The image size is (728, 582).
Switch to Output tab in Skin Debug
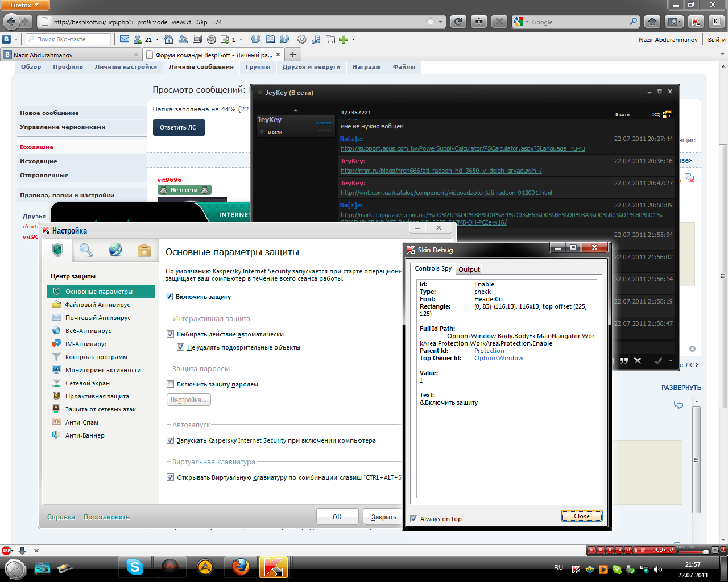(469, 269)
